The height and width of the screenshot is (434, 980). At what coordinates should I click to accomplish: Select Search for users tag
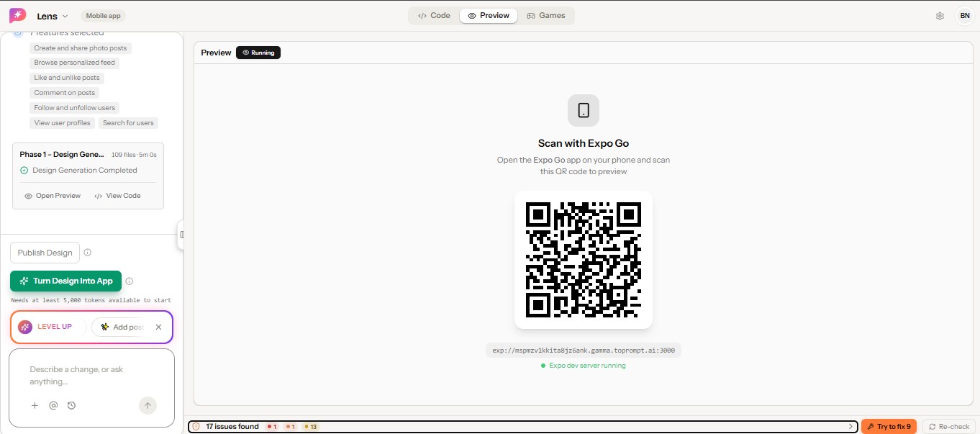(x=128, y=123)
